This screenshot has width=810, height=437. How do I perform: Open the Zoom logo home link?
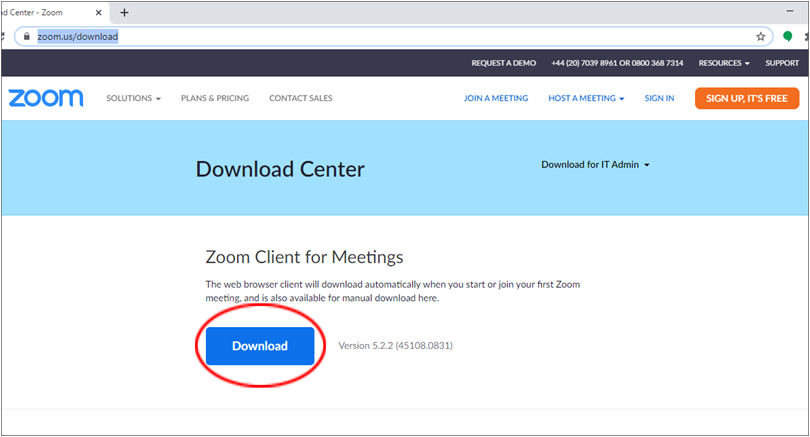coord(46,98)
